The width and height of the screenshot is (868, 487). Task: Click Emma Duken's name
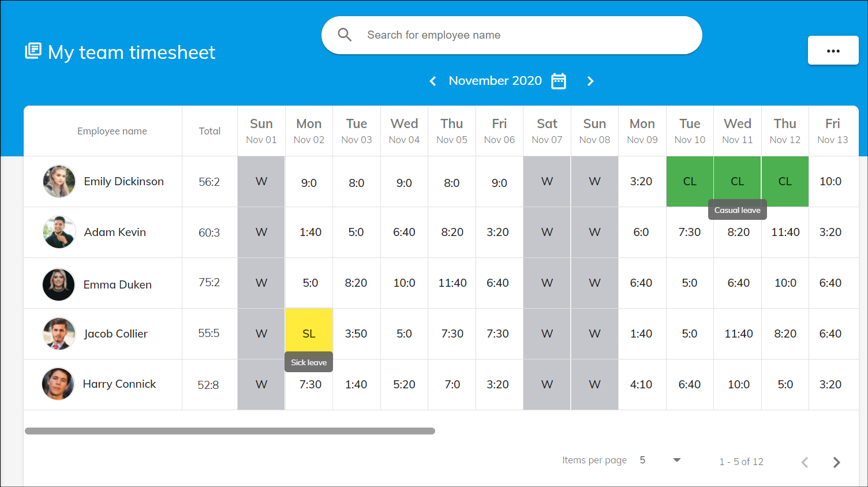coord(117,284)
